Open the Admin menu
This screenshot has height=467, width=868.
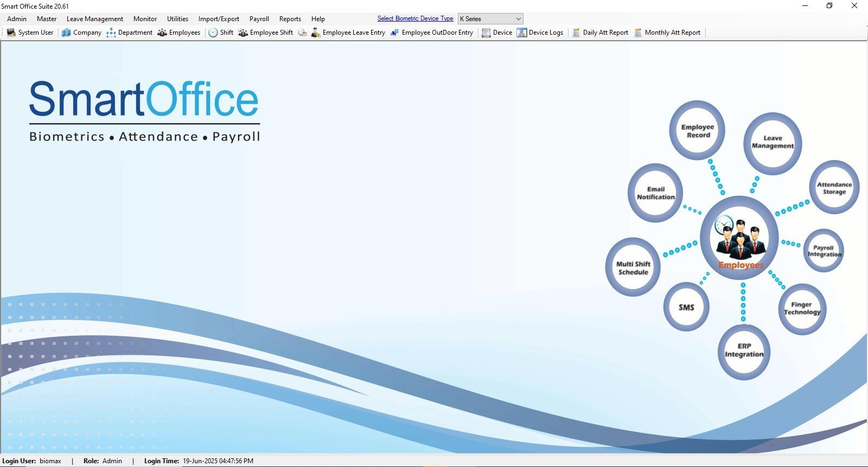[x=17, y=18]
